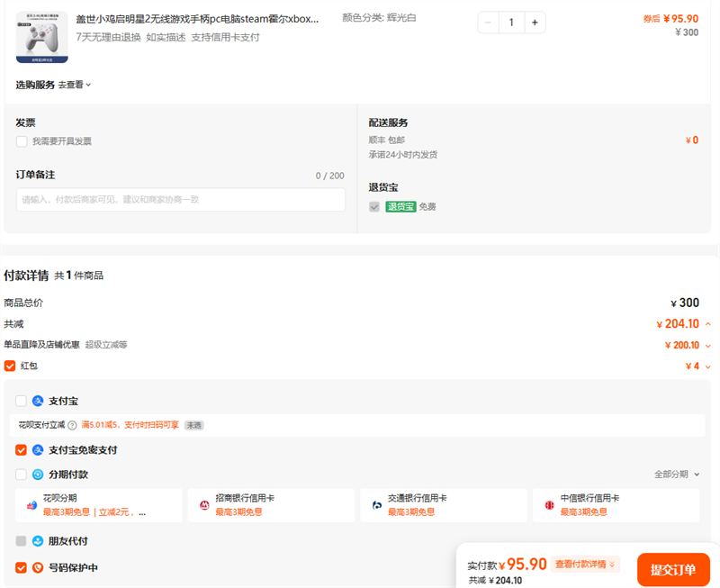Click the Alipay logo icon
Screen dimensions: 720x588
(38, 401)
